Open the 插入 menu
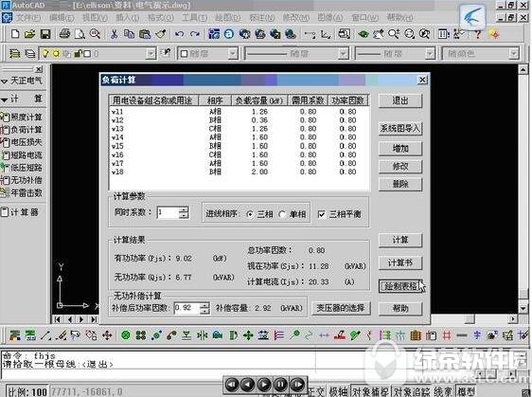Screen dimensions: 532x397 [x=128, y=18]
